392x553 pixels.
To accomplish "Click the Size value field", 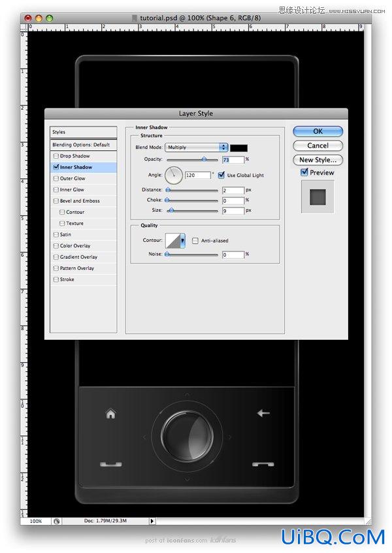I will [233, 211].
